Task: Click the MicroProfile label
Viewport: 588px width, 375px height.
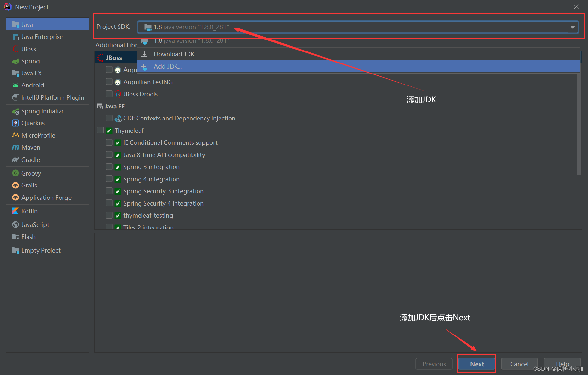Action: point(38,135)
